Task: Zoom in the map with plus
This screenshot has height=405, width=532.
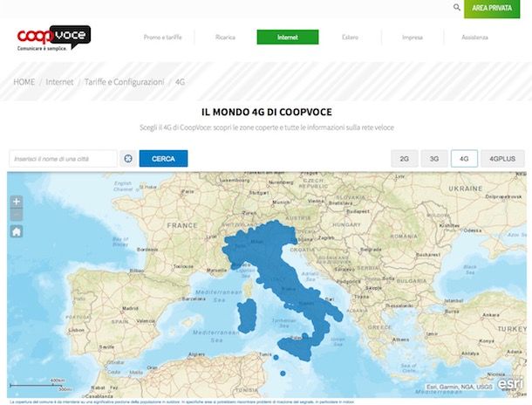Action: (x=17, y=202)
